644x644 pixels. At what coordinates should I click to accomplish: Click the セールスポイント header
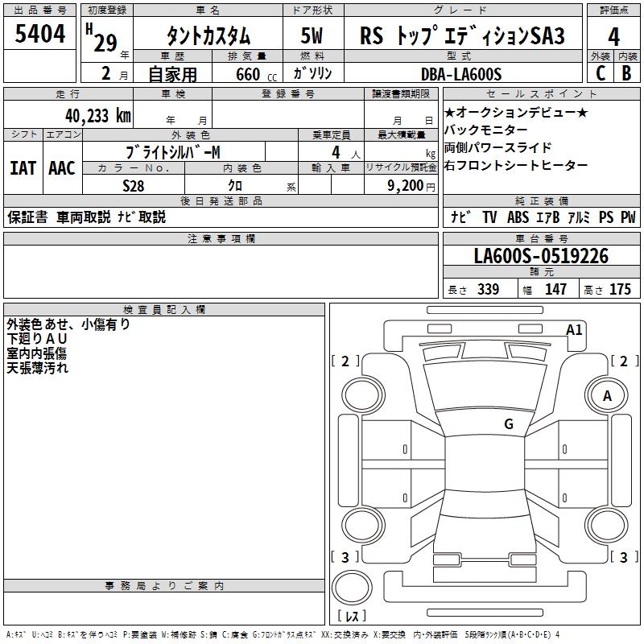(541, 93)
